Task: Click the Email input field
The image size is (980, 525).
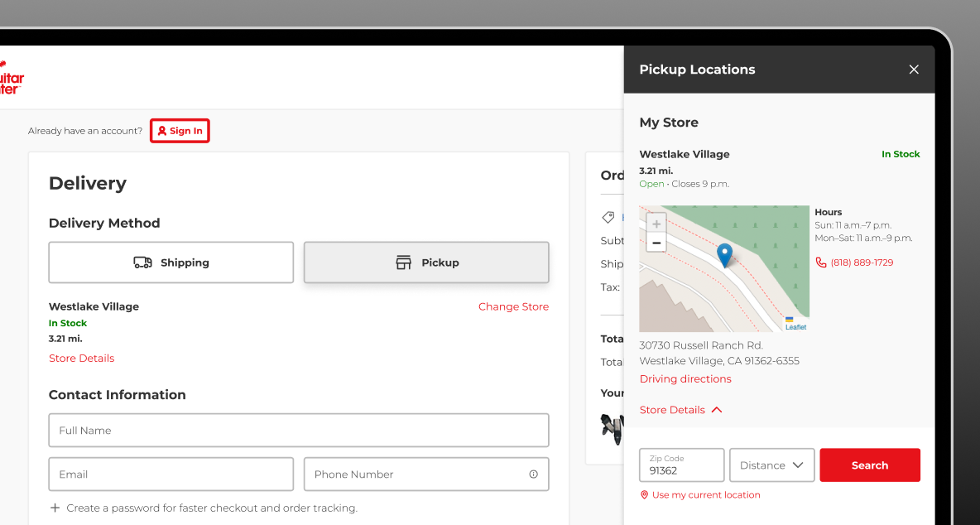Action: (x=171, y=474)
